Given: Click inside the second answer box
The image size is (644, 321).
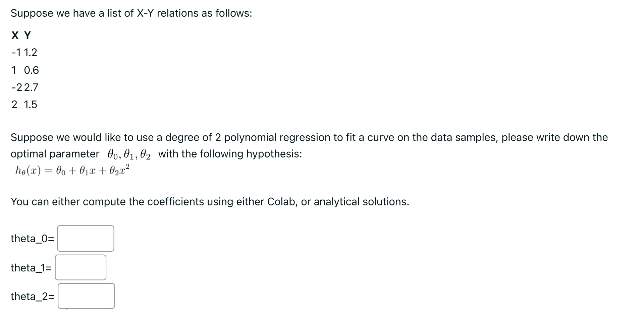Looking at the screenshot, I should [80, 267].
